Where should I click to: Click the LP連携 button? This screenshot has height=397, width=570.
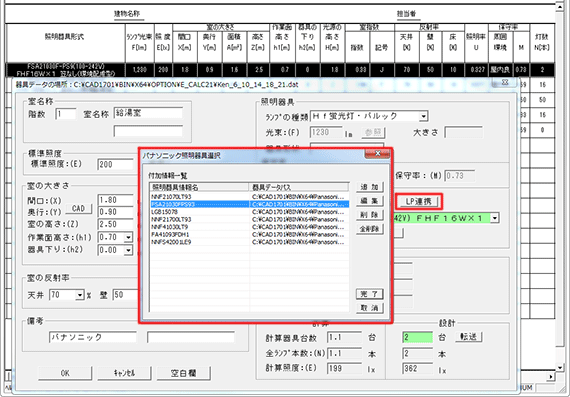[x=419, y=201]
